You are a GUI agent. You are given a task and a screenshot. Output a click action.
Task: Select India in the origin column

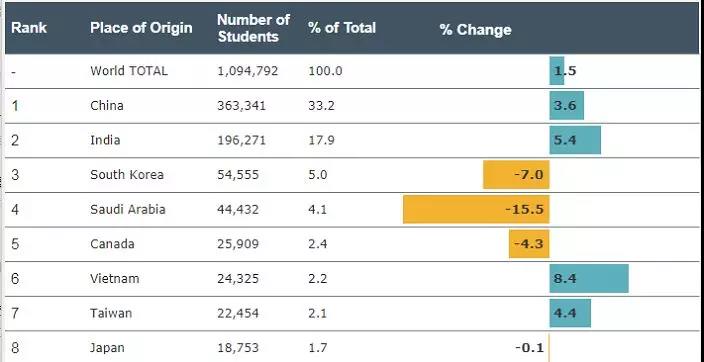pos(105,140)
